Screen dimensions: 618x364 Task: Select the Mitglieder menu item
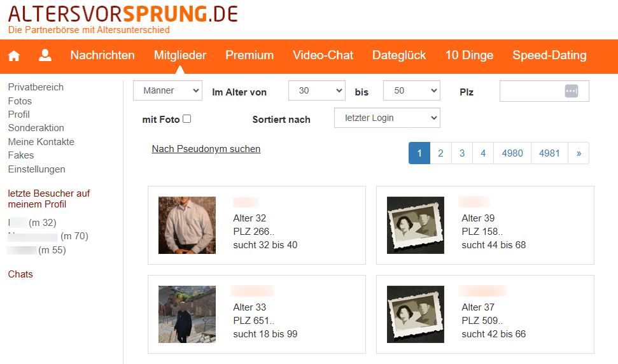coord(180,55)
